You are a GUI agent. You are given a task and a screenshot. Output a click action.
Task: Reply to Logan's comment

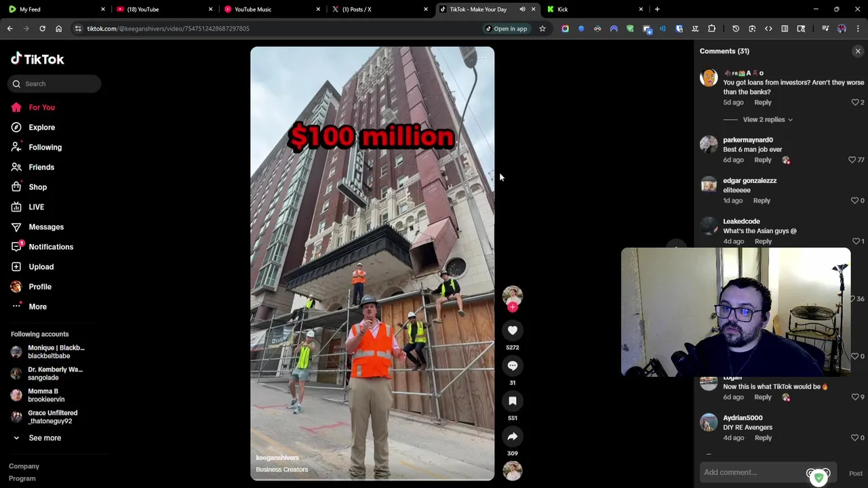tap(763, 397)
